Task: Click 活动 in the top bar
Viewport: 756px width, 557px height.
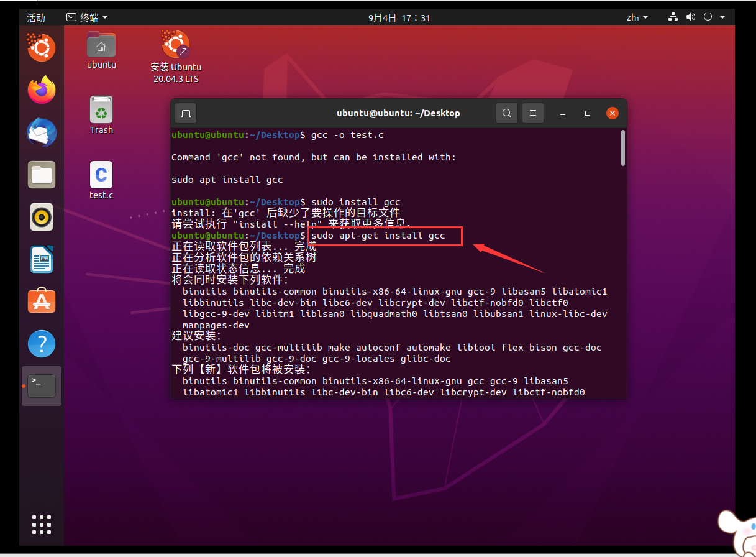Action: tap(35, 17)
